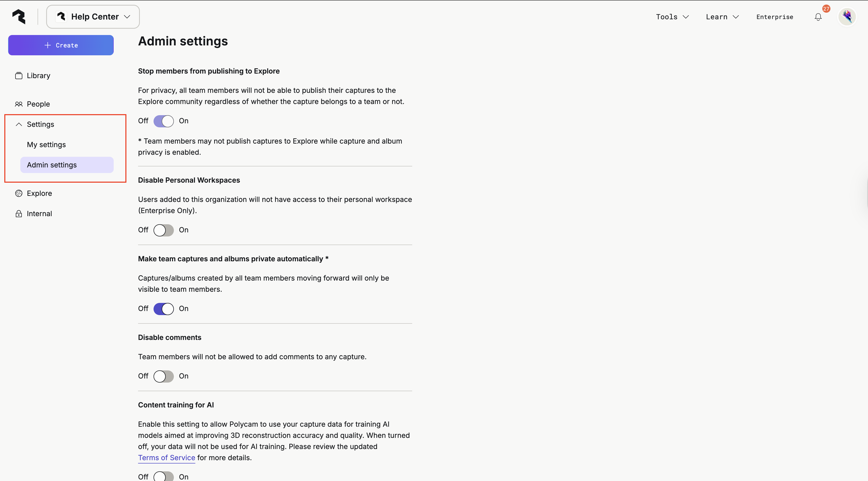The height and width of the screenshot is (481, 868).
Task: Turn on the Disable comments toggle
Action: (x=163, y=376)
